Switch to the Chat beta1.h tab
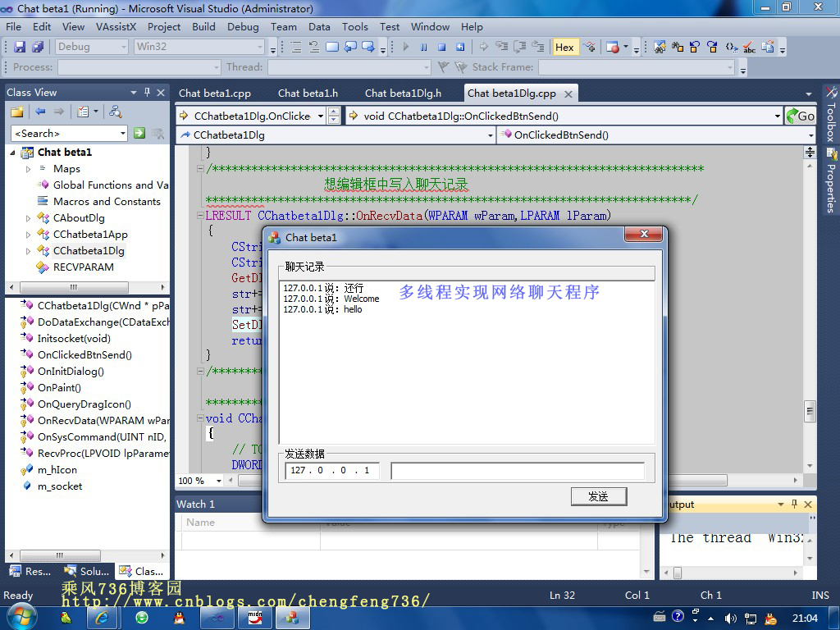The height and width of the screenshot is (630, 840). 308,94
